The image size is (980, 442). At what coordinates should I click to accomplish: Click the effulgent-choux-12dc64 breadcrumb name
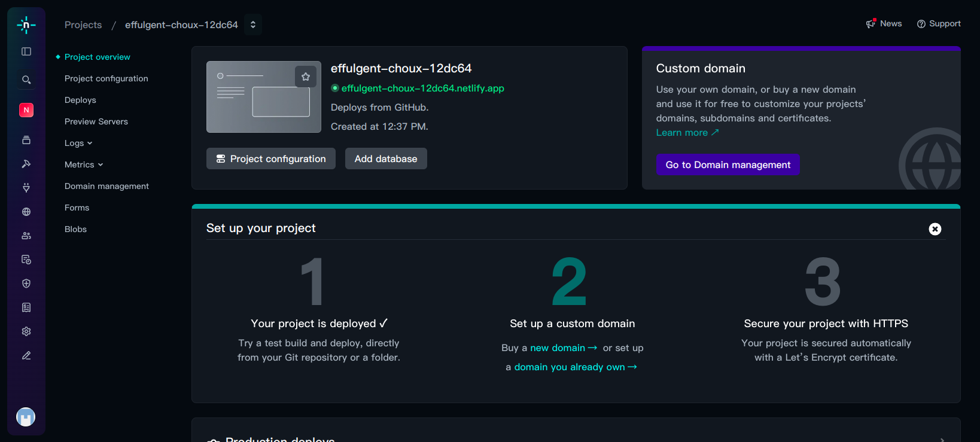point(181,25)
